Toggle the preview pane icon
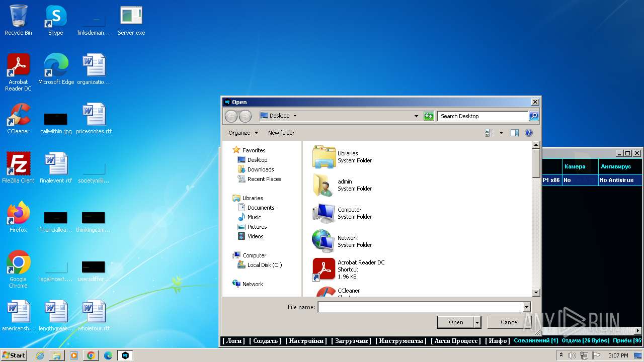The image size is (644, 362). [514, 133]
